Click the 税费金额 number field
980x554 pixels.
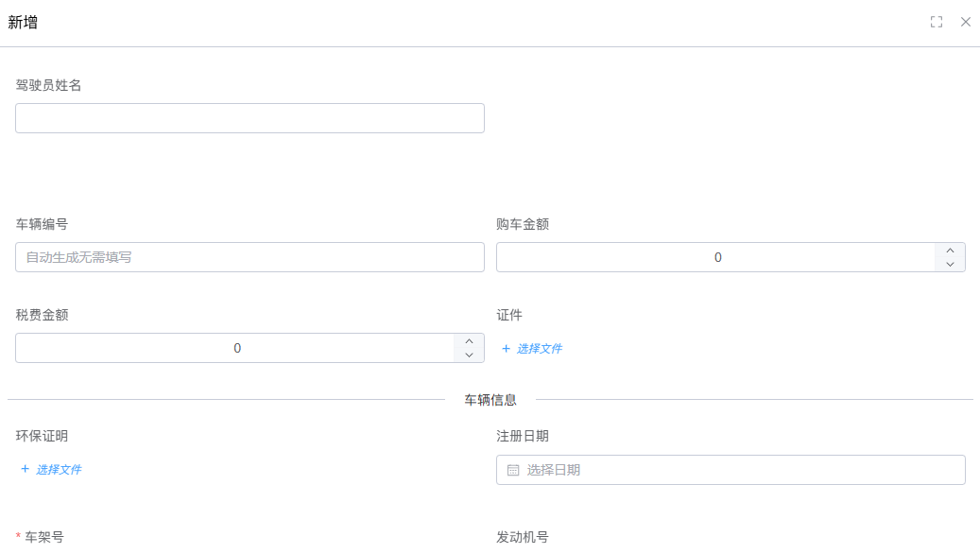click(x=235, y=348)
